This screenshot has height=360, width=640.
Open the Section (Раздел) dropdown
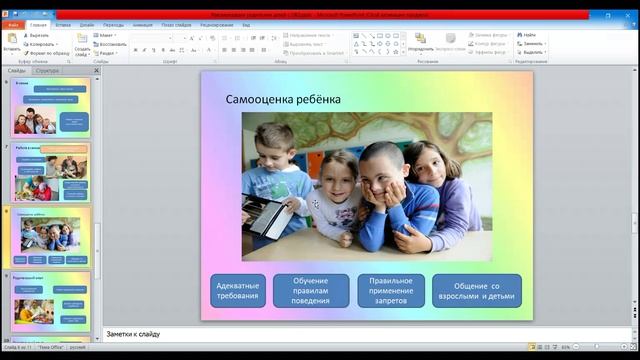point(105,53)
